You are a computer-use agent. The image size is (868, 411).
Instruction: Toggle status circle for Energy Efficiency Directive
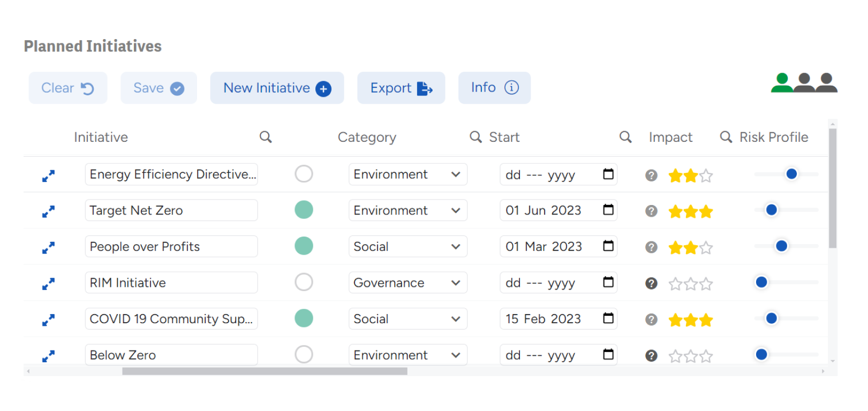point(304,174)
